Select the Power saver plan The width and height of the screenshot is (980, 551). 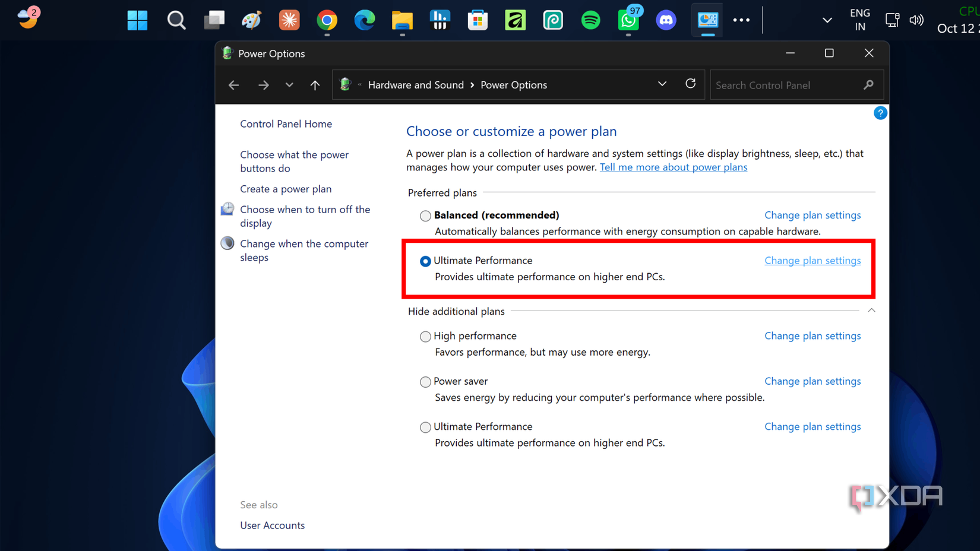click(x=425, y=382)
